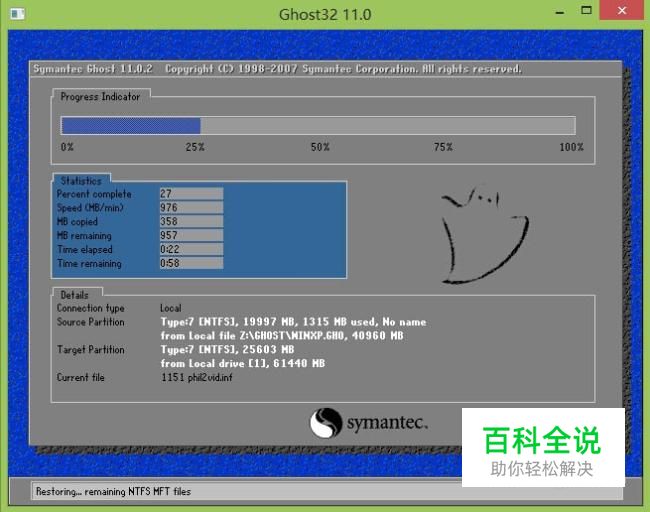Viewport: 650px width, 512px height.
Task: Click the Source Partition label
Action: [91, 322]
